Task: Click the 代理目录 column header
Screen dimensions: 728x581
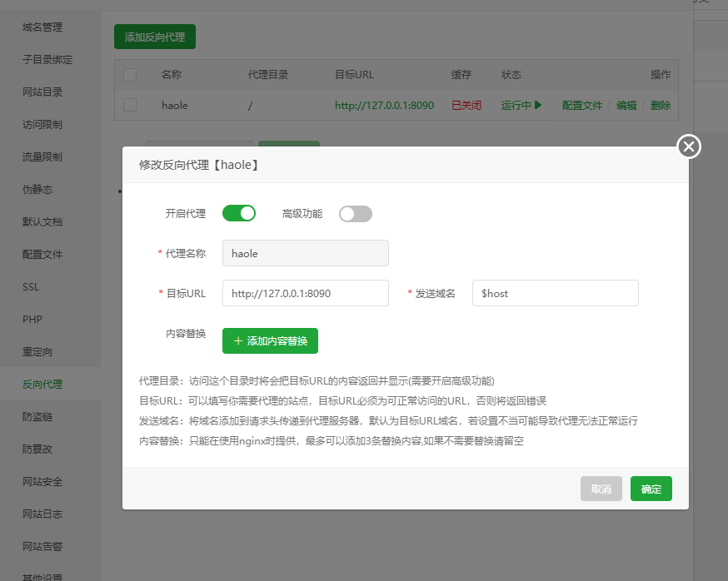Action: pos(268,75)
